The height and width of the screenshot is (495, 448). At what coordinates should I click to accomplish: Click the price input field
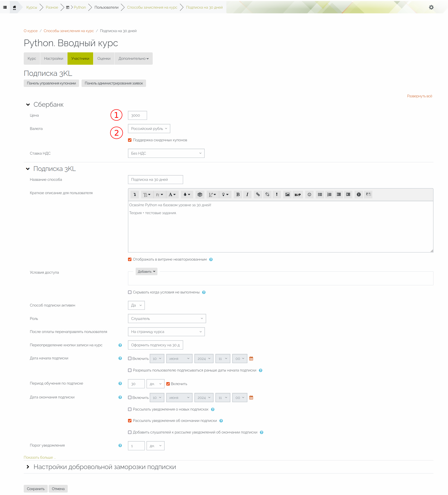(137, 115)
